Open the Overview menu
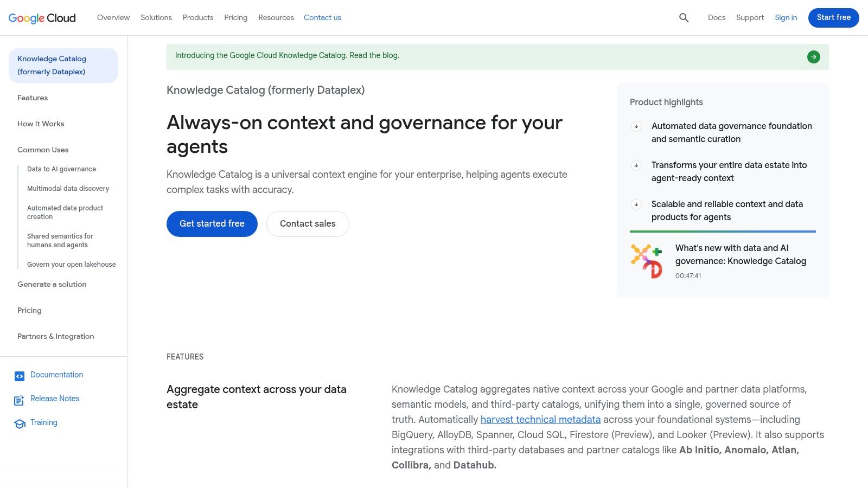Image resolution: width=868 pixels, height=488 pixels. click(x=113, y=18)
